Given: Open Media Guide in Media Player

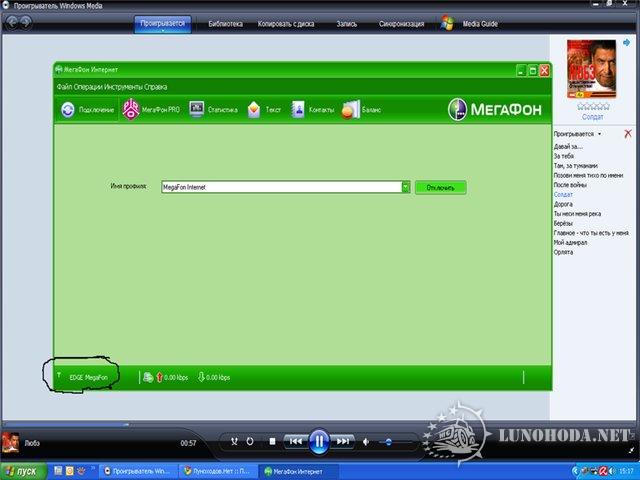Looking at the screenshot, I should tap(480, 24).
